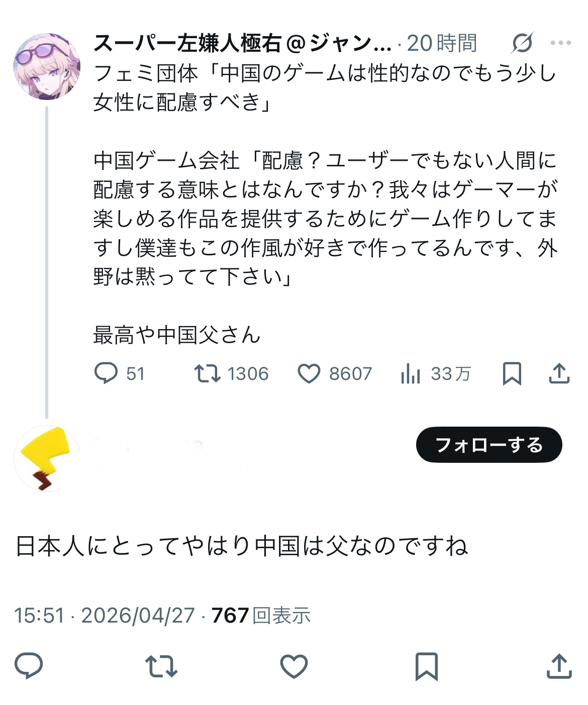Screen dimensions: 588x705
Task: Bookmark the main post
Action: [426, 666]
